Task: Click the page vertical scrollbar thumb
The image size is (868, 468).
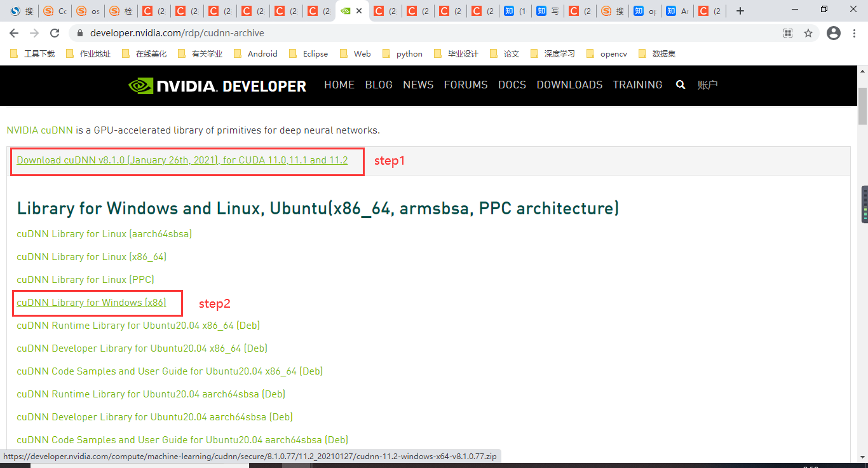Action: [862, 106]
